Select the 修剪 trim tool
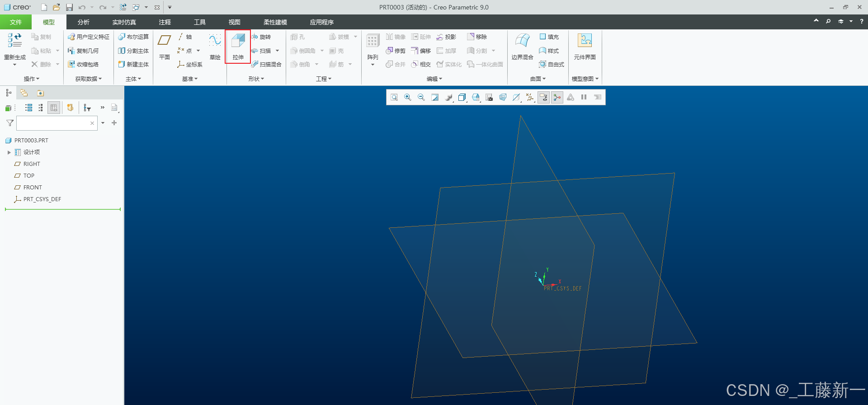868x405 pixels. (x=396, y=51)
